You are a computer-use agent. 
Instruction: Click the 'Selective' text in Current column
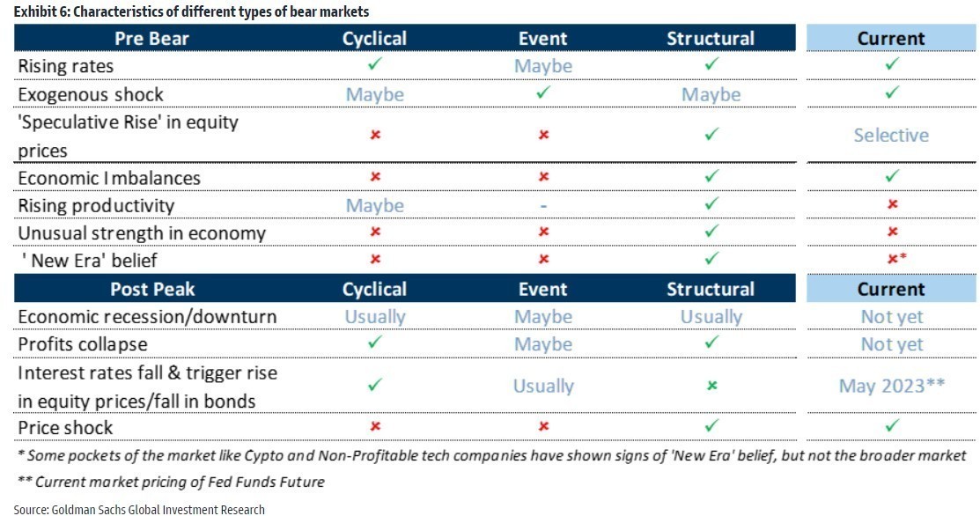891,135
